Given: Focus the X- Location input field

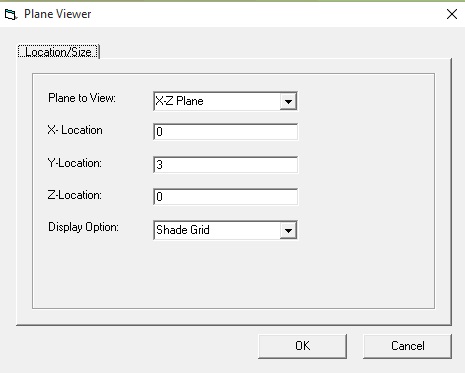Looking at the screenshot, I should coord(226,132).
